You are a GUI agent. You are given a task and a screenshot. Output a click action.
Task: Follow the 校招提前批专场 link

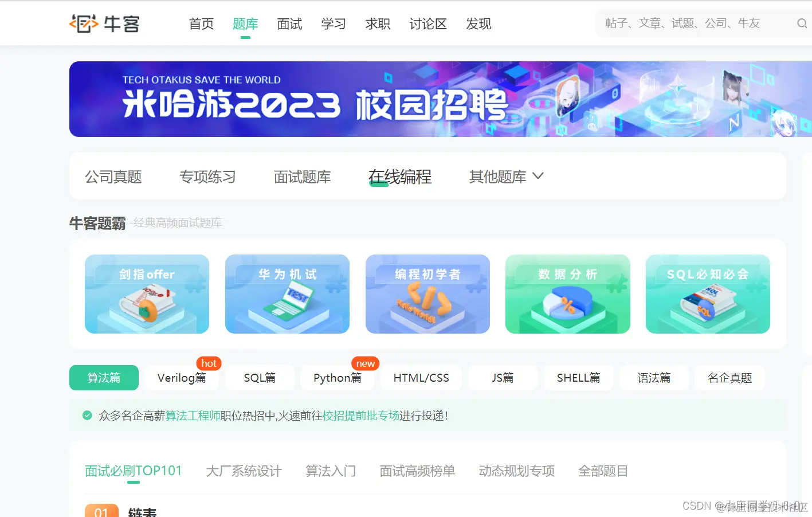(x=361, y=416)
